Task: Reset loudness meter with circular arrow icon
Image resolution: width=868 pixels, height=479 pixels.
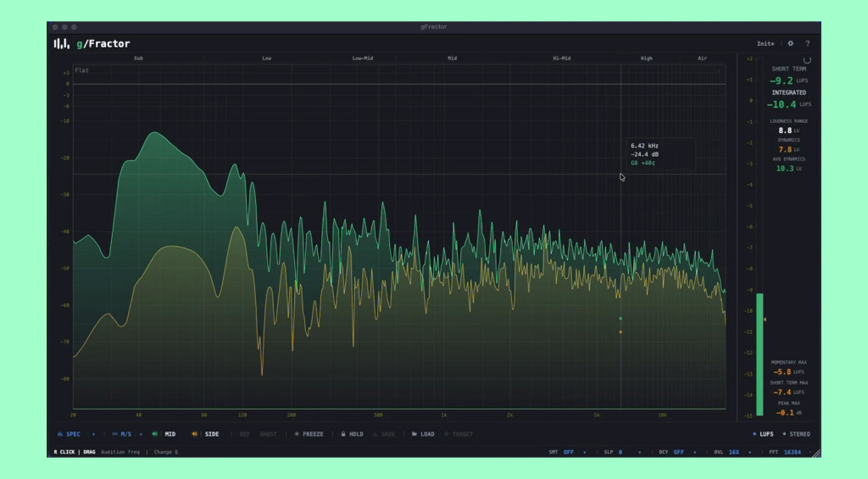Action: [x=807, y=60]
